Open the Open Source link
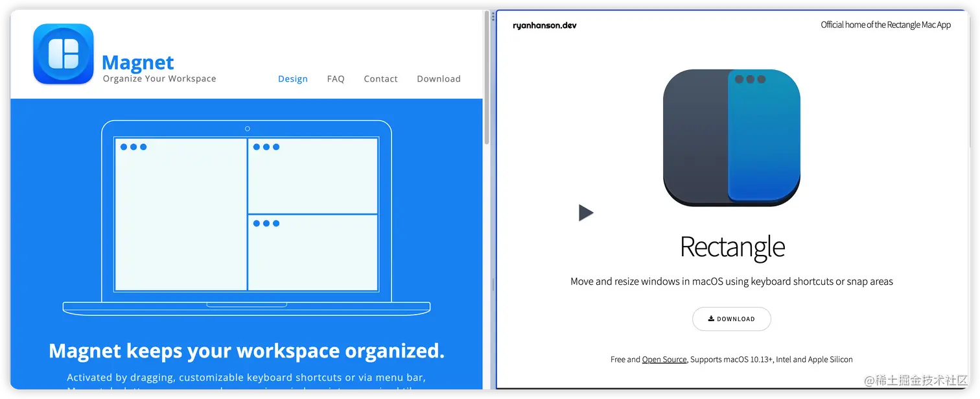Screen dimensions: 980x399 [x=664, y=359]
